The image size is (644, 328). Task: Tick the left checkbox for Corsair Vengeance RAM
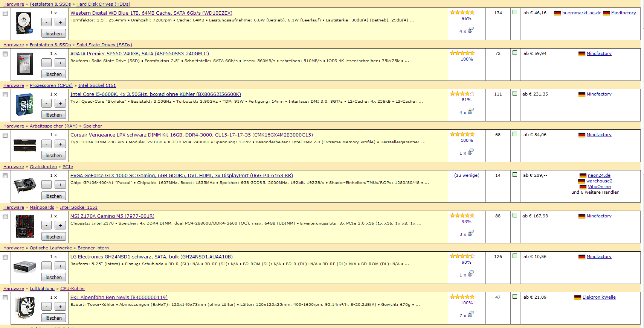pyautogui.click(x=5, y=135)
